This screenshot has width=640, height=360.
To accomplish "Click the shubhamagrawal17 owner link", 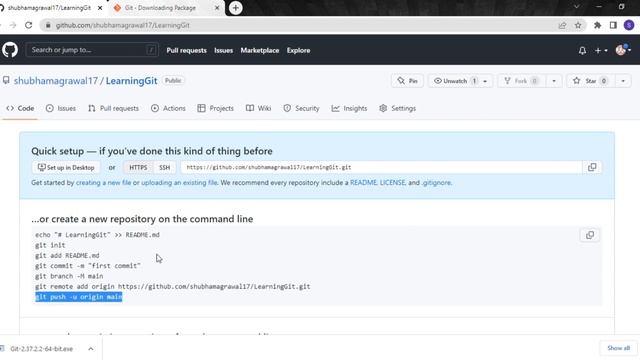I will pyautogui.click(x=56, y=81).
